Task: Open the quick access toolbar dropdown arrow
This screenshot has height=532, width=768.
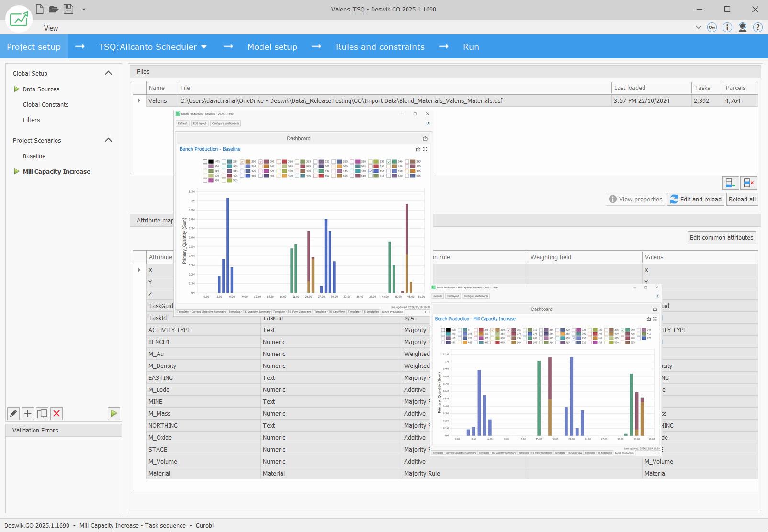Action: click(83, 9)
